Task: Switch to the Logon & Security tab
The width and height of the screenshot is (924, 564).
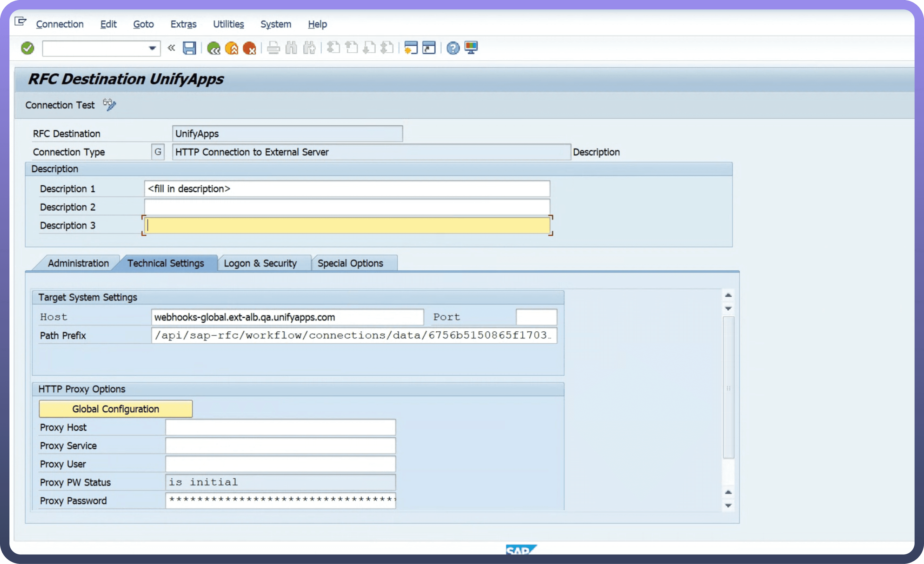Action: click(260, 263)
